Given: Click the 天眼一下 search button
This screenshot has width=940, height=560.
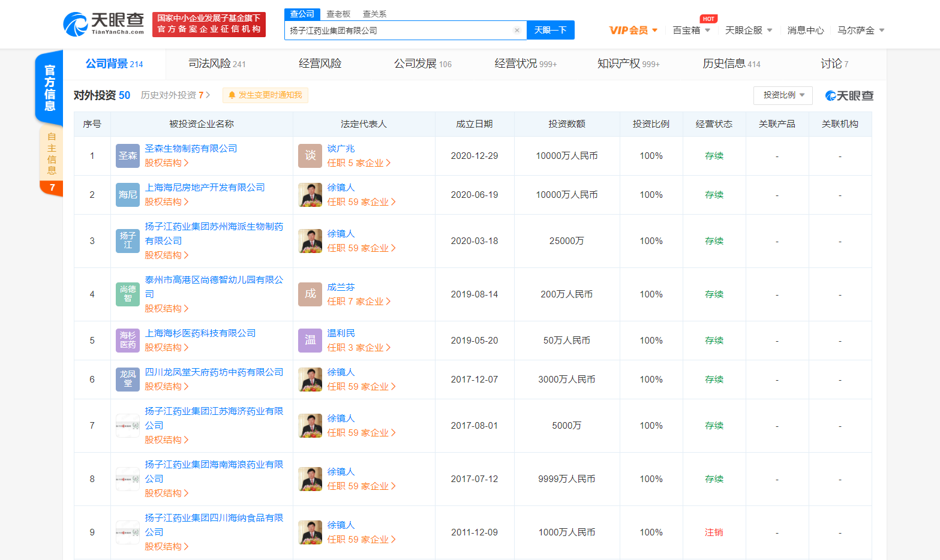Looking at the screenshot, I should point(551,30).
